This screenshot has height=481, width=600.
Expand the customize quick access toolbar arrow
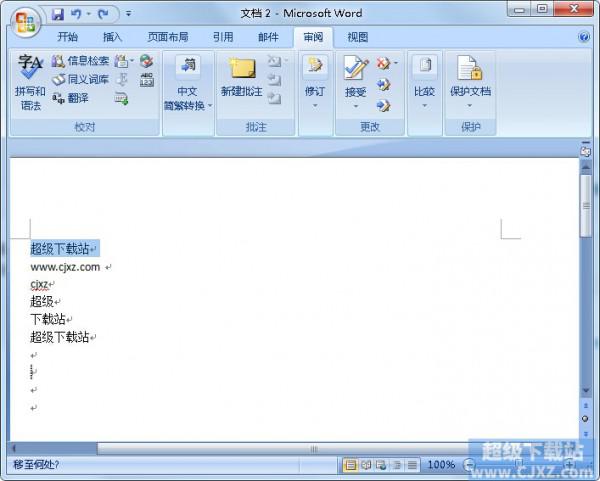coord(129,14)
